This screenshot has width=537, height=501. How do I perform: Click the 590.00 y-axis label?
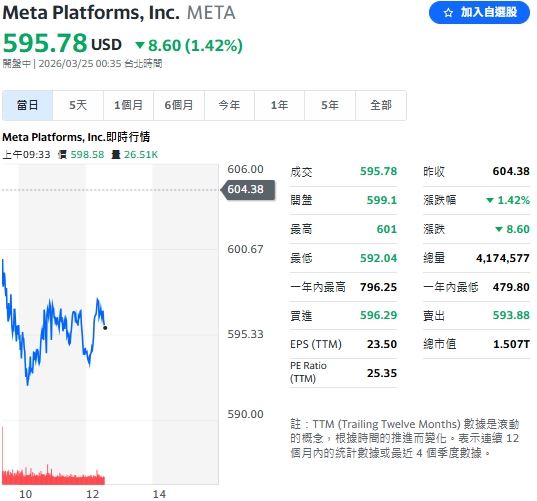click(x=246, y=414)
